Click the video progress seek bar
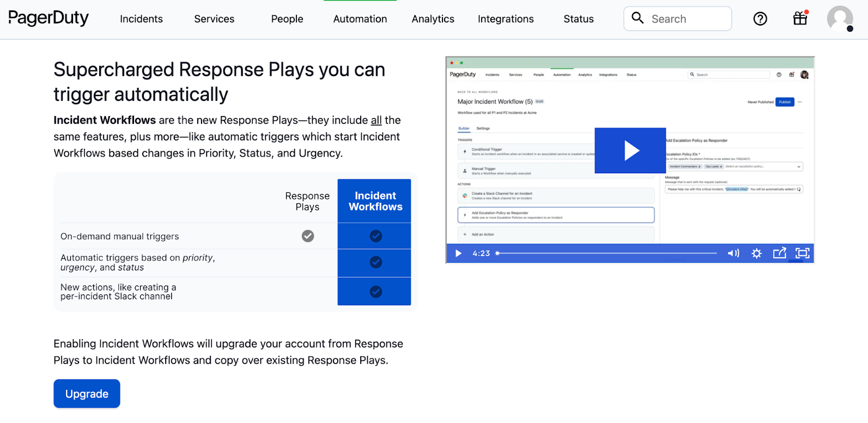Screen dimensions: 868x423 [608, 253]
